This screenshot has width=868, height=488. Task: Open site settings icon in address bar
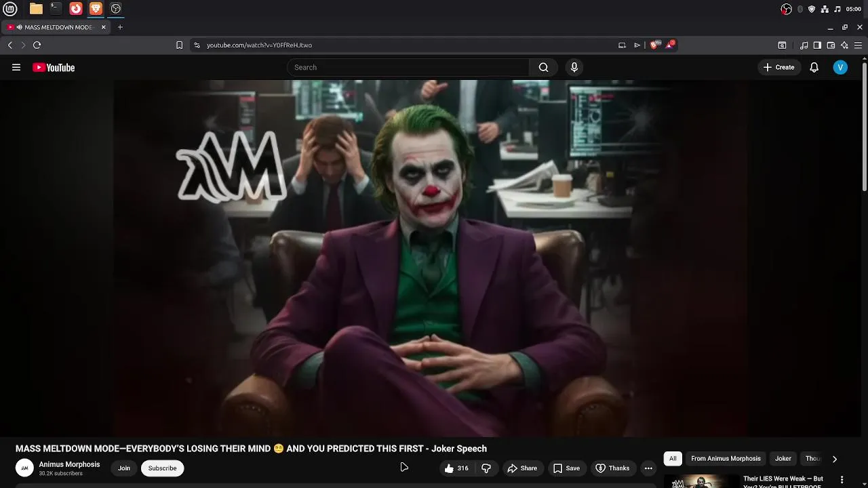tap(197, 45)
